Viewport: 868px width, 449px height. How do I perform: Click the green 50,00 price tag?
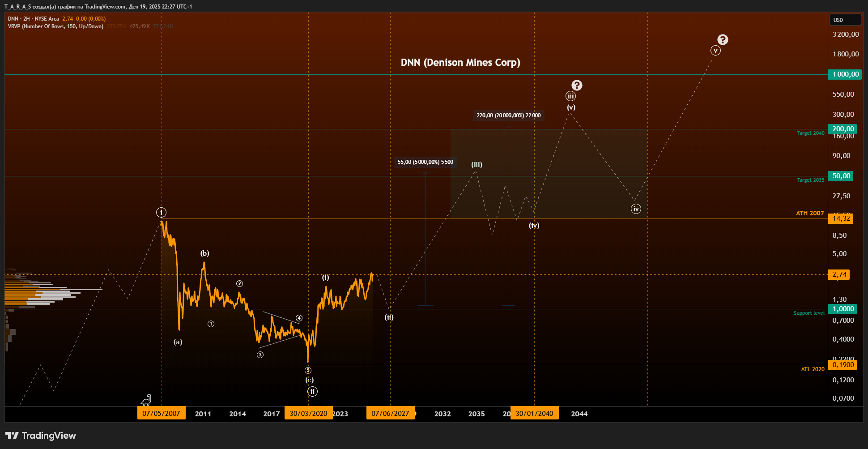pyautogui.click(x=841, y=176)
